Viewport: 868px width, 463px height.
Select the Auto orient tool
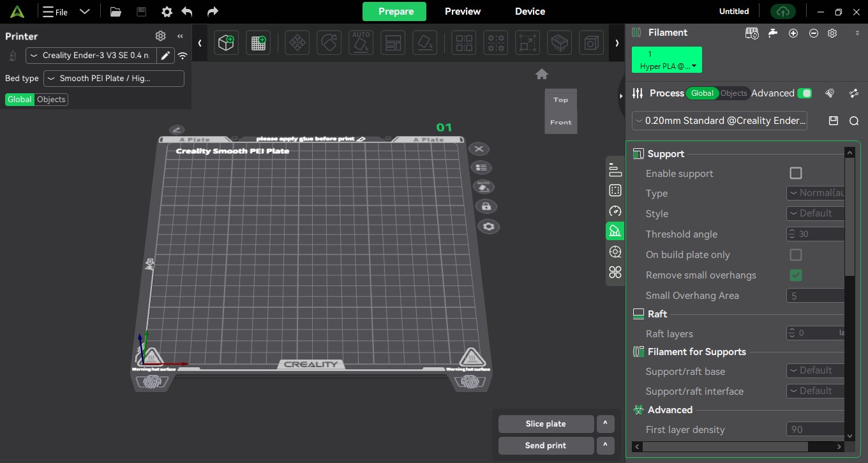tap(360, 42)
